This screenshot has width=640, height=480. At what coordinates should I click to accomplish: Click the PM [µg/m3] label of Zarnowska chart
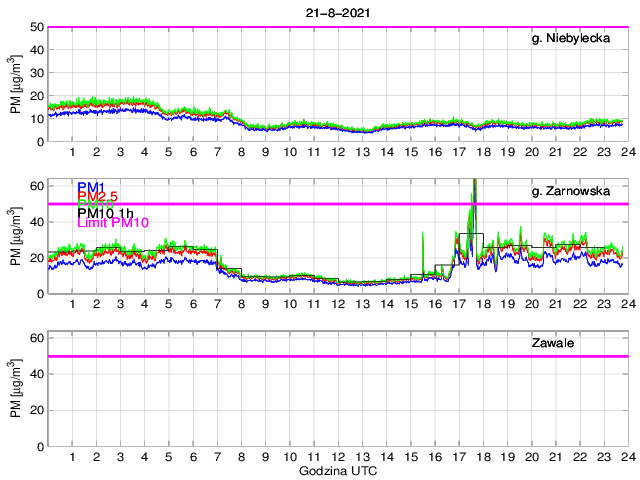pos(15,236)
